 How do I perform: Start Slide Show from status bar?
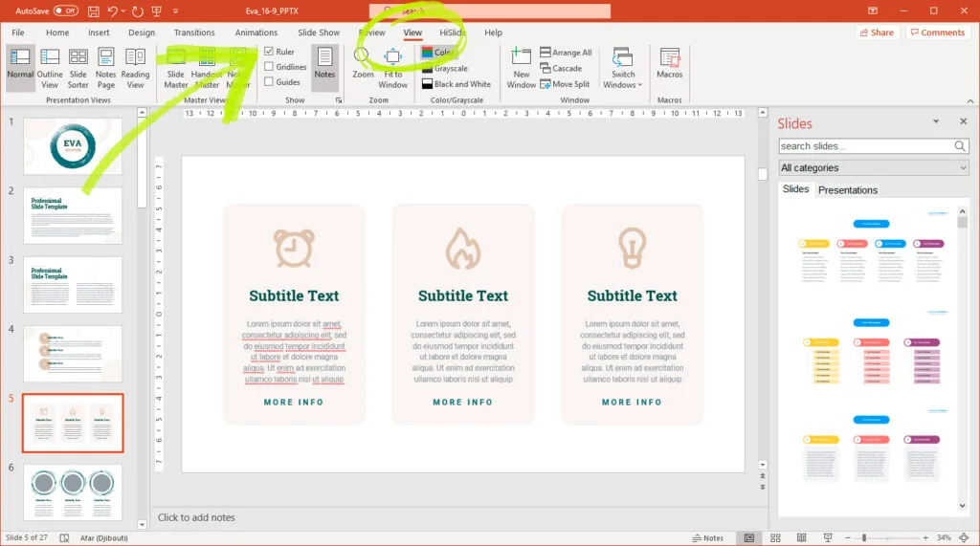(828, 538)
